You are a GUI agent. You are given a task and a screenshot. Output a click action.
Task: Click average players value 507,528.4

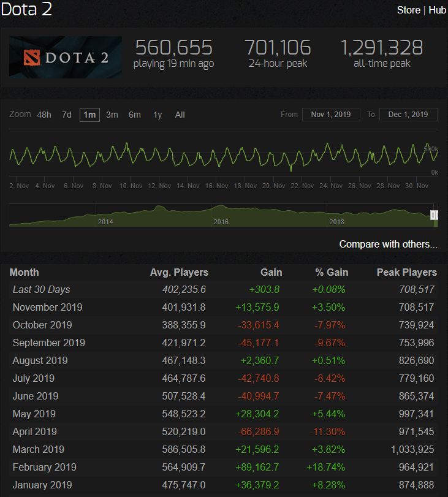tap(184, 396)
